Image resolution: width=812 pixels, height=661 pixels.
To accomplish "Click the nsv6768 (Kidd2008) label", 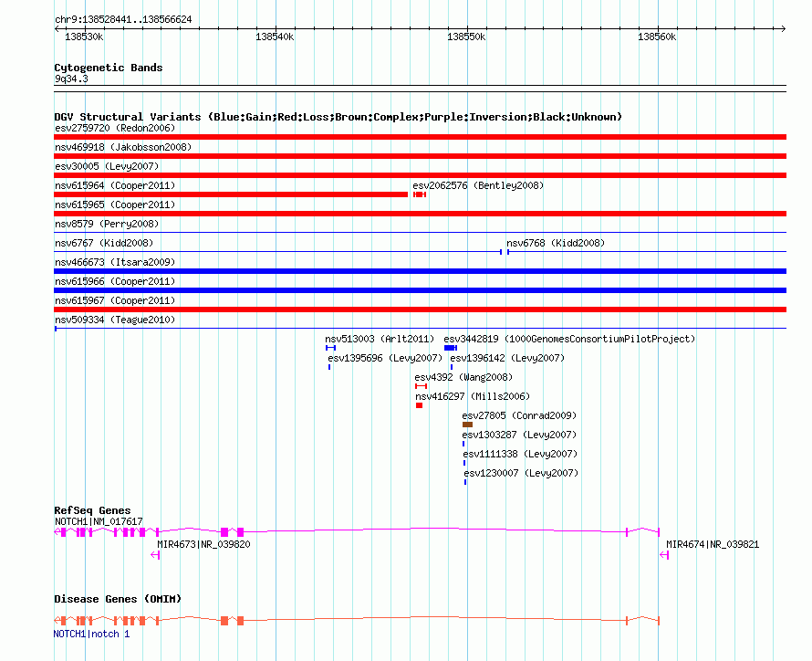I will [556, 243].
